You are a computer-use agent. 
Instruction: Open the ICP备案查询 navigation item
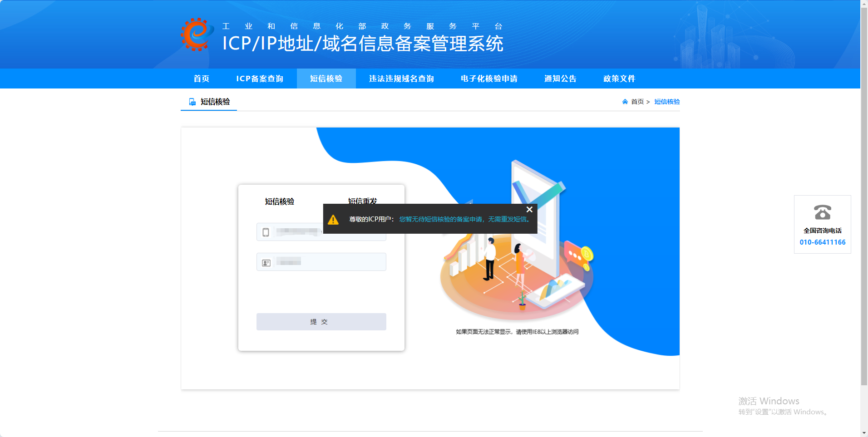click(x=260, y=79)
